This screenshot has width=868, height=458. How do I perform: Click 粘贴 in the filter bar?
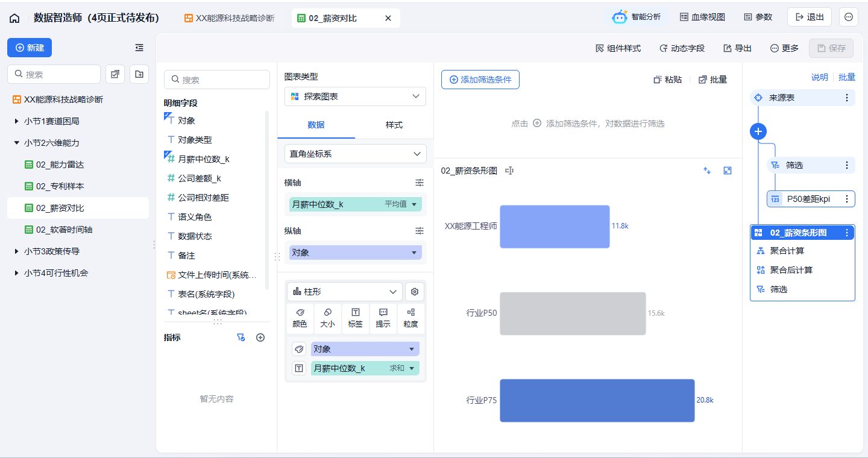point(668,80)
